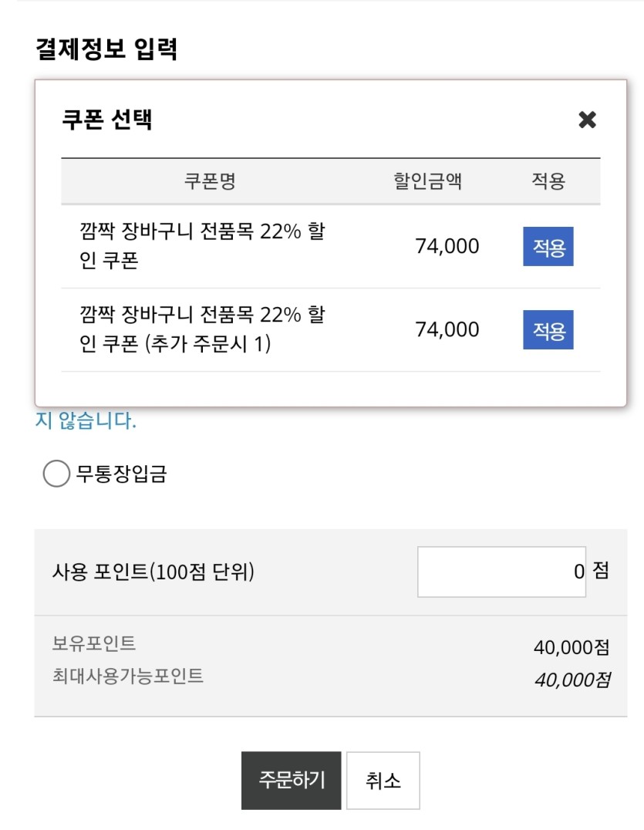Click the italic 40,000점 maximum points value

(x=572, y=680)
